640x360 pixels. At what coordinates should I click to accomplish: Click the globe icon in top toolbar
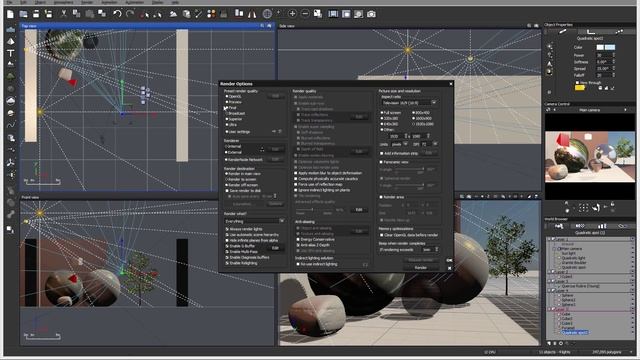[x=267, y=14]
